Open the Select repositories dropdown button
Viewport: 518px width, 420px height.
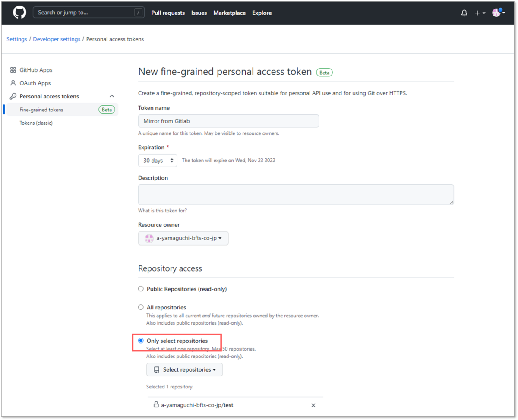(x=185, y=369)
